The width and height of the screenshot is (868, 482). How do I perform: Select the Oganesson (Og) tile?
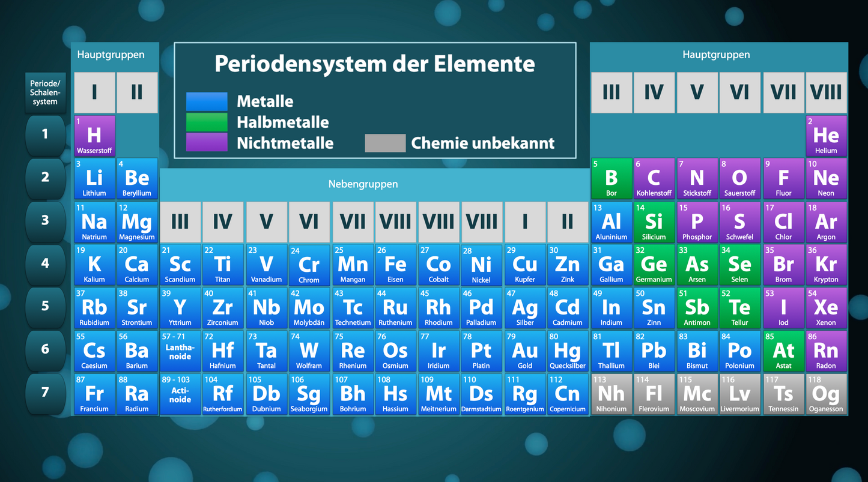(x=826, y=394)
